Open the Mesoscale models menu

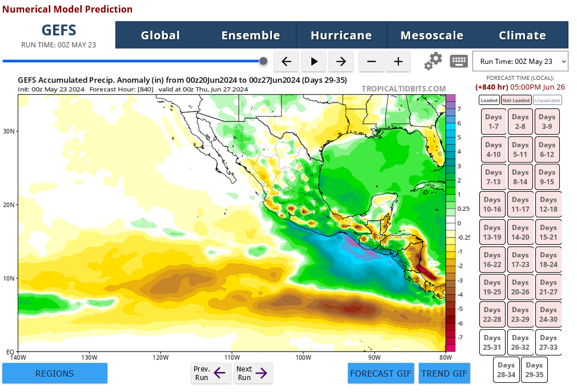(x=432, y=35)
